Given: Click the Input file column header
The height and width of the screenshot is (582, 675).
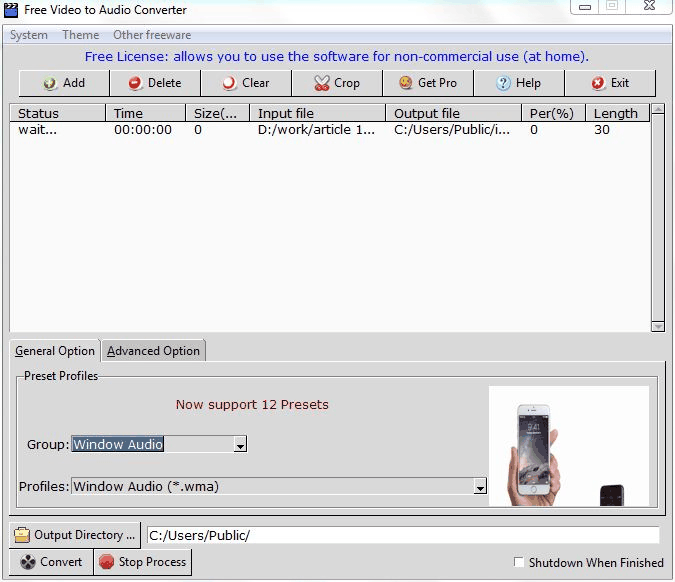Looking at the screenshot, I should (318, 113).
